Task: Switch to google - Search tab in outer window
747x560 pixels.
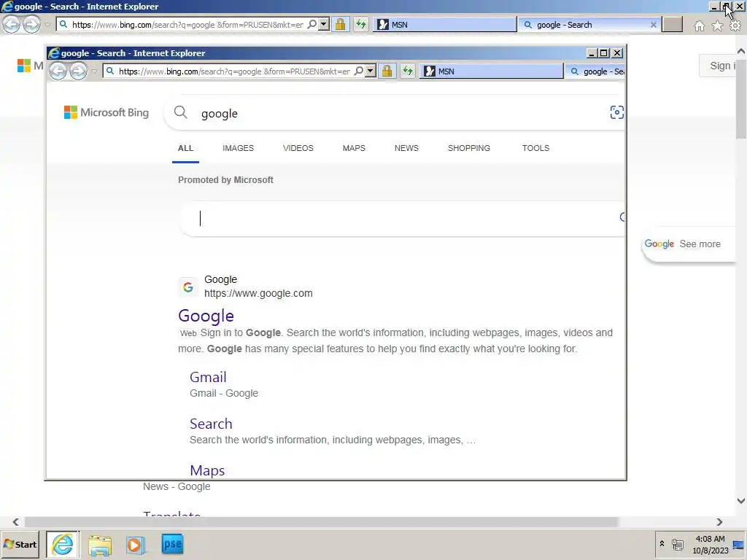Action: click(x=589, y=25)
